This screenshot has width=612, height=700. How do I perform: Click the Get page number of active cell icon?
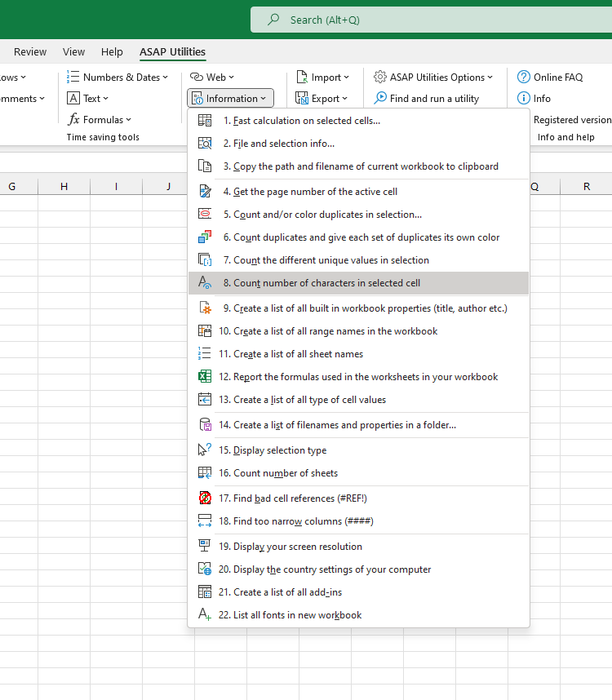tap(205, 192)
